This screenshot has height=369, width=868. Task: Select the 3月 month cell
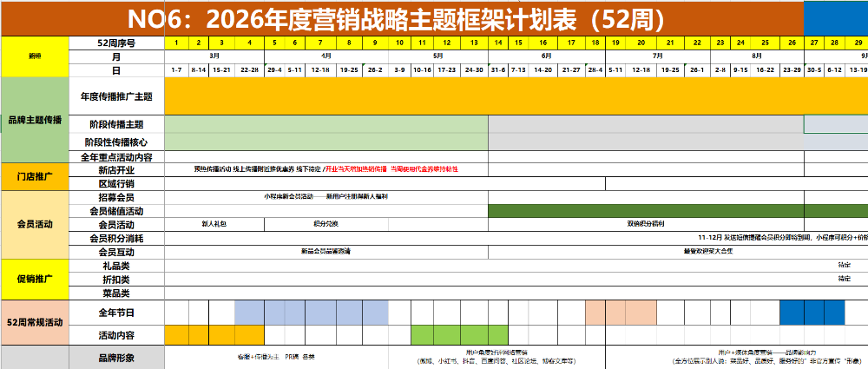(214, 56)
